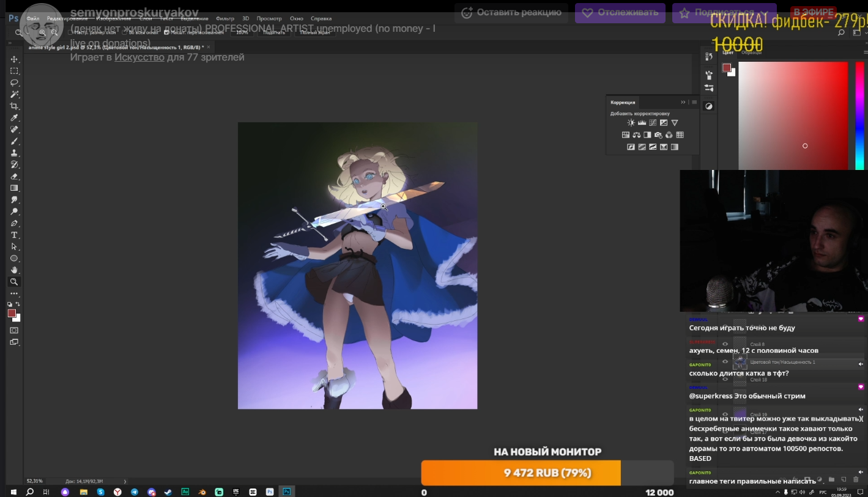Select the Hand tool
This screenshot has width=868, height=497.
coord(14,270)
